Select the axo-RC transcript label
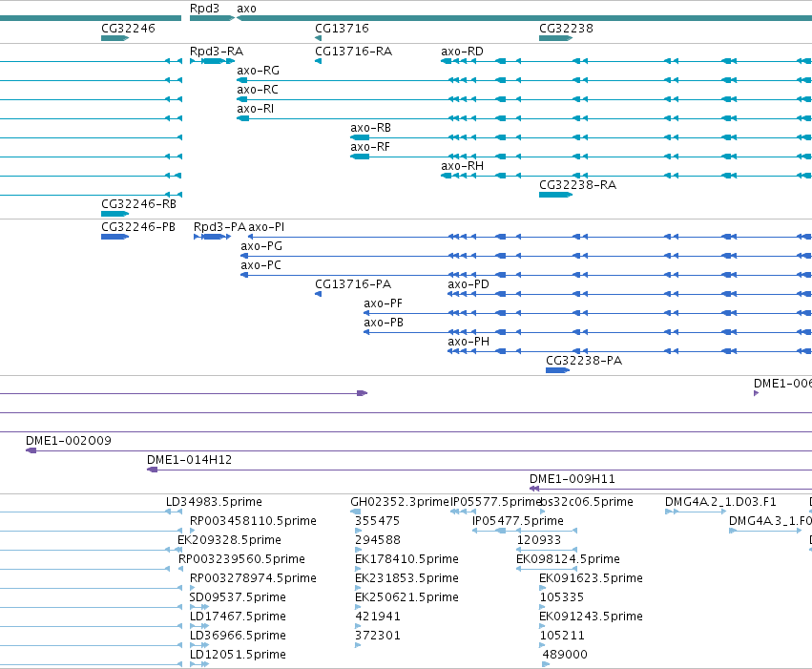The width and height of the screenshot is (812, 669). (258, 90)
